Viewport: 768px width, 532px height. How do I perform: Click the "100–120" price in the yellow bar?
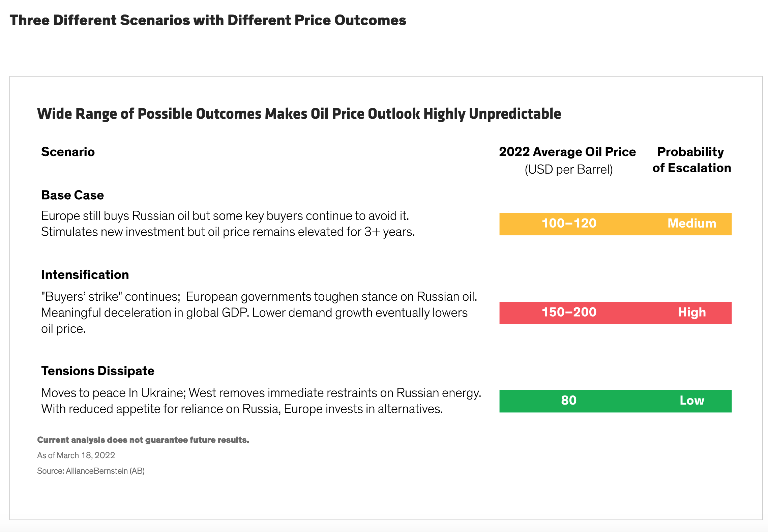tap(569, 224)
